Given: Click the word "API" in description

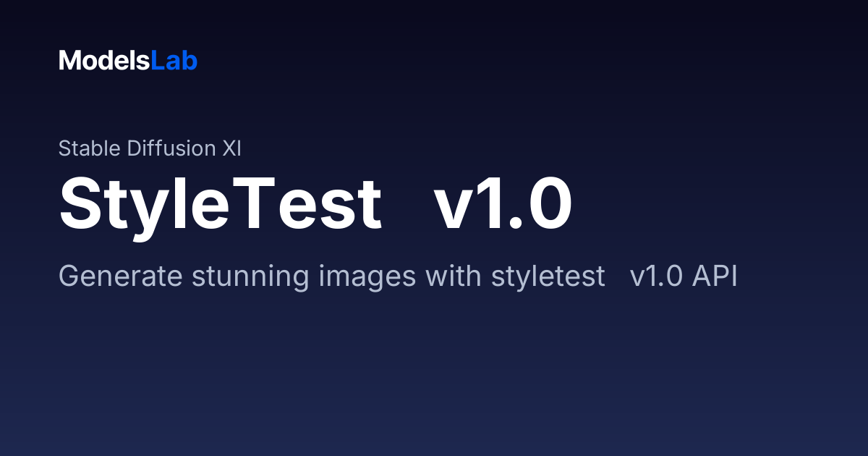Looking at the screenshot, I should click(715, 277).
